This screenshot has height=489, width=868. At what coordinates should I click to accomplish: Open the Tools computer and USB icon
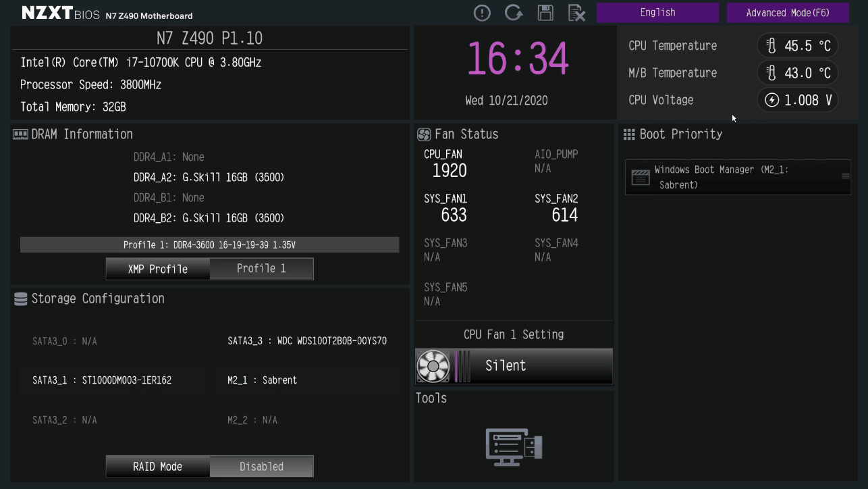coord(514,446)
